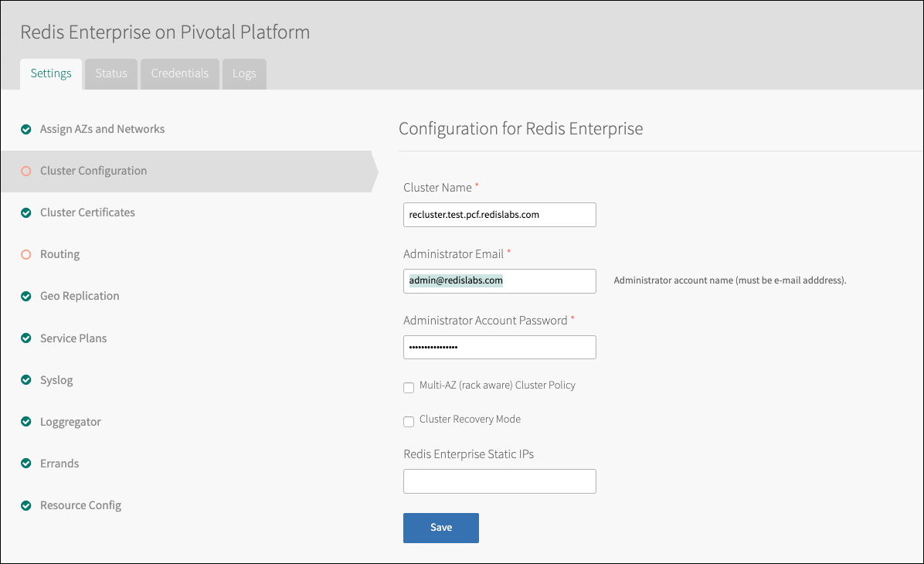Toggle the Cluster Recovery Mode checkbox
924x564 pixels.
click(409, 421)
